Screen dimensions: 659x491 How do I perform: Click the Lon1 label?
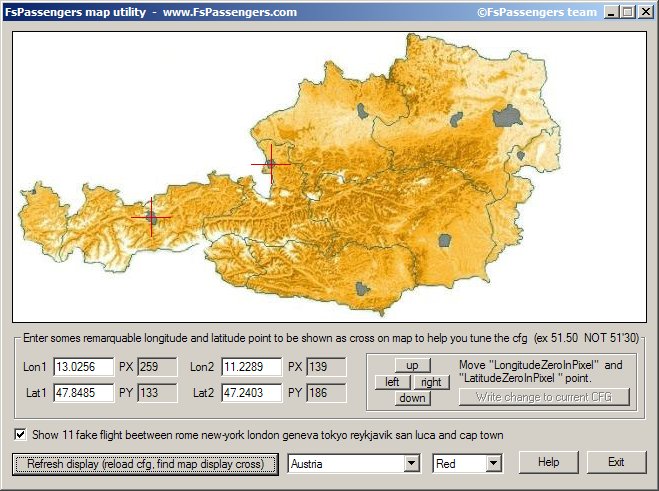coord(34,367)
